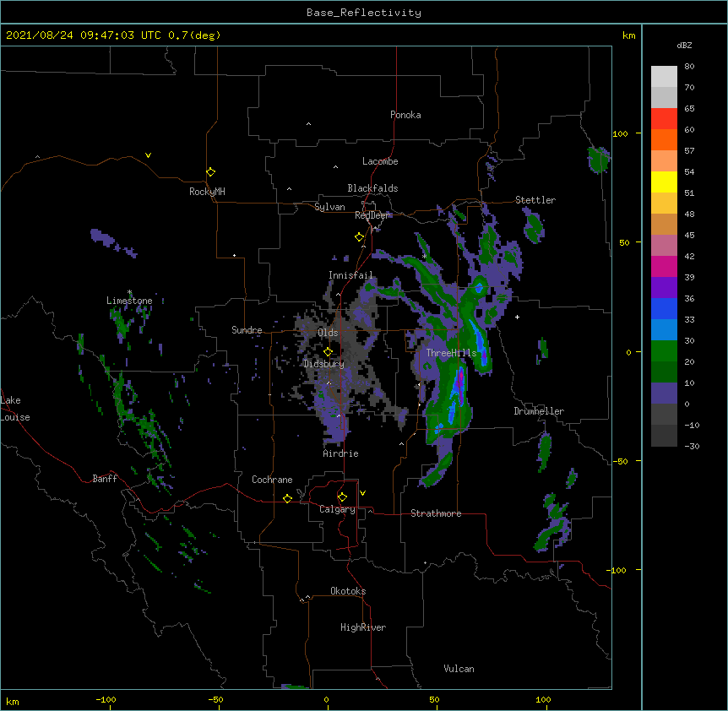Click the yellow diamond marker below Cochrane

coord(287,498)
